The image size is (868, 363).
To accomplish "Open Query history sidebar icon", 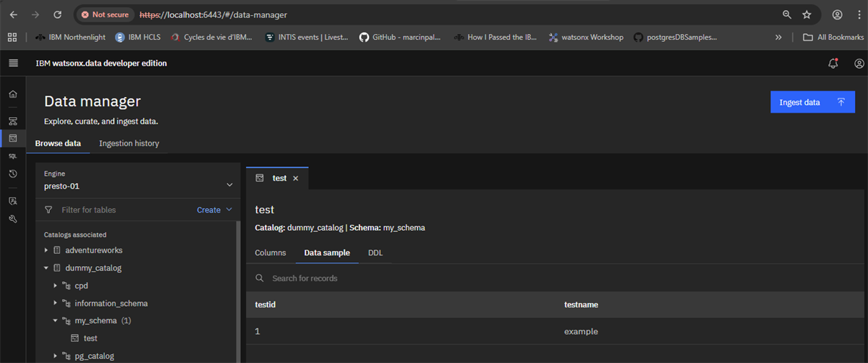I will (13, 174).
